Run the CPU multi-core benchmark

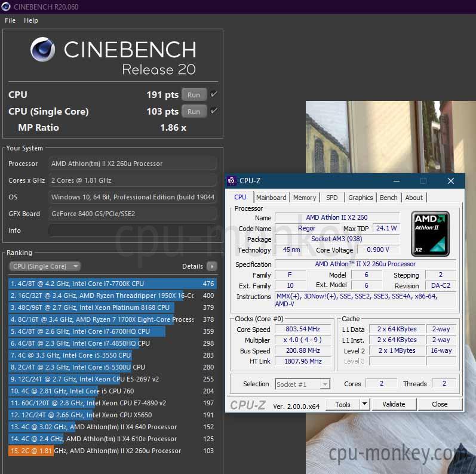tap(194, 95)
